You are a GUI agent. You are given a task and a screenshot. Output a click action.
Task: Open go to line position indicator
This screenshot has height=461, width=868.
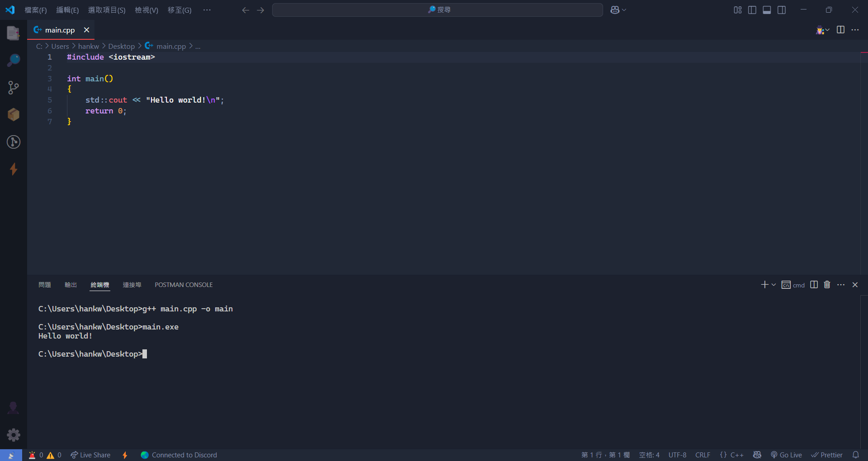[x=605, y=455]
